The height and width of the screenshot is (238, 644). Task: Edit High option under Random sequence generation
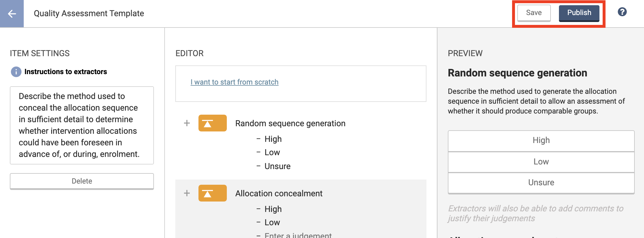[x=273, y=139]
